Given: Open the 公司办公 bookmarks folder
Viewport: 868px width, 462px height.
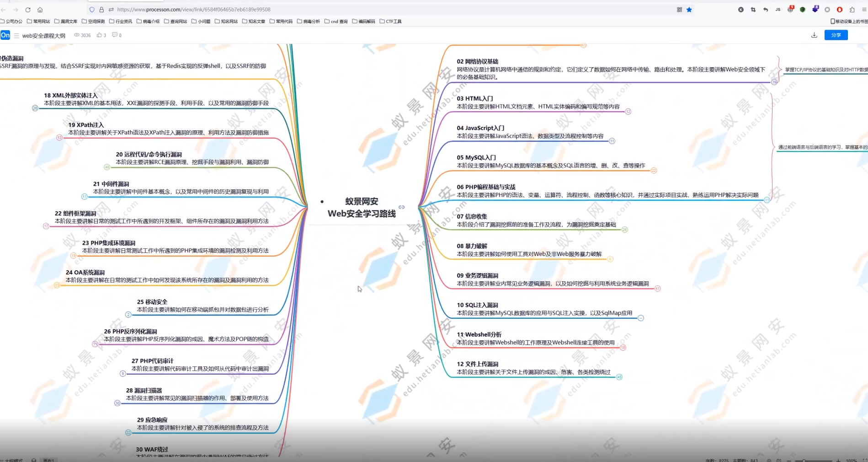Looking at the screenshot, I should pyautogui.click(x=11, y=21).
